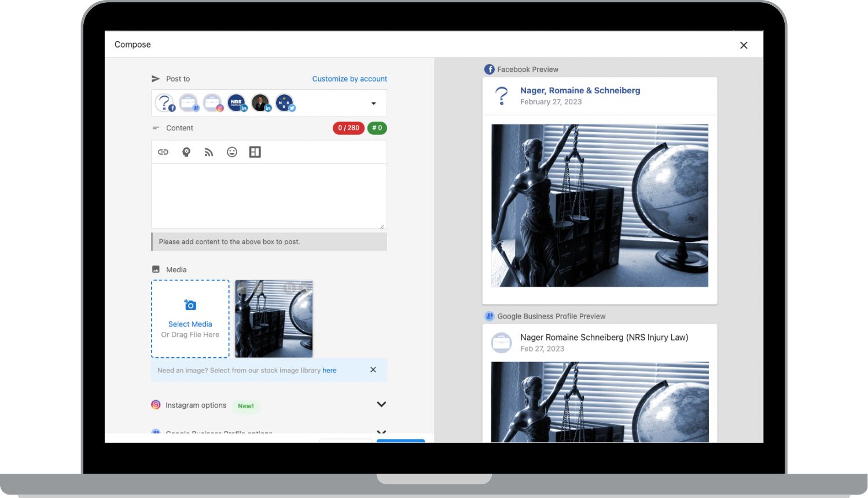The height and width of the screenshot is (498, 868).
Task: Toggle the Google Business Profile account
Action: pyautogui.click(x=189, y=102)
